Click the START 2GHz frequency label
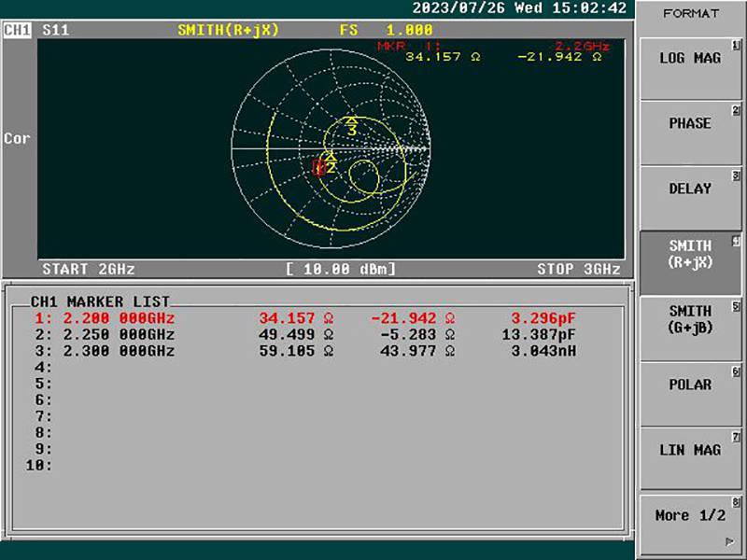The image size is (747, 560). 89,269
